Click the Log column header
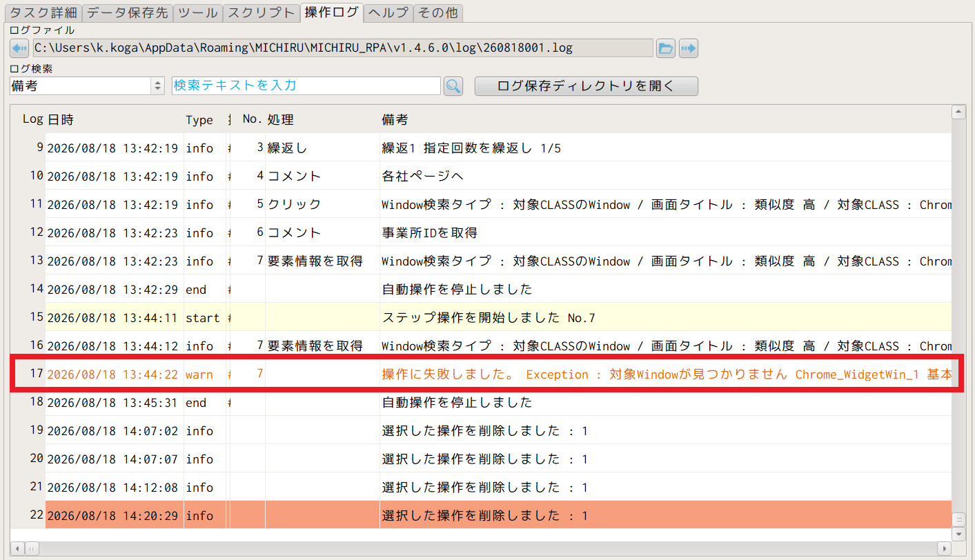Screen dimensions: 975x560 pyautogui.click(x=29, y=120)
